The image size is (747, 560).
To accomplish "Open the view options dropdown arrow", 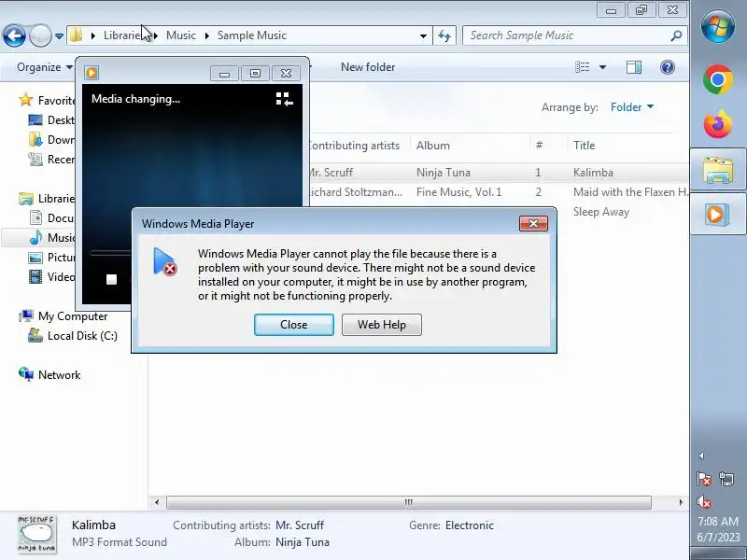I will click(x=602, y=67).
